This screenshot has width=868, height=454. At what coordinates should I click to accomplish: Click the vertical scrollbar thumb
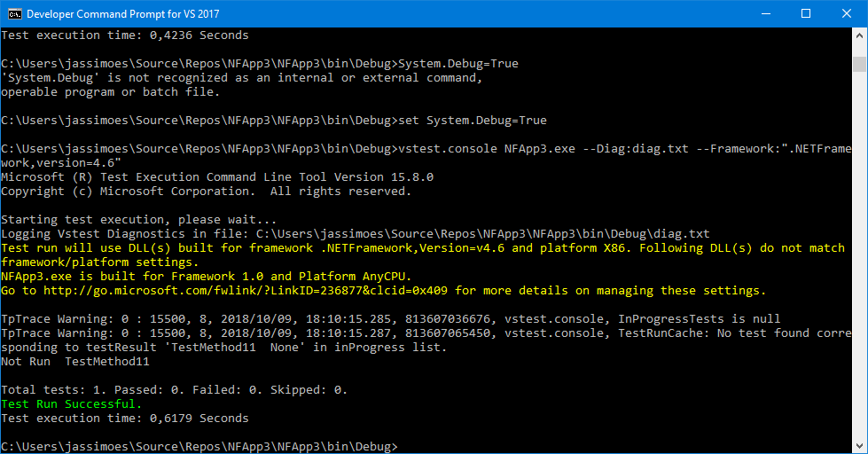click(x=859, y=64)
